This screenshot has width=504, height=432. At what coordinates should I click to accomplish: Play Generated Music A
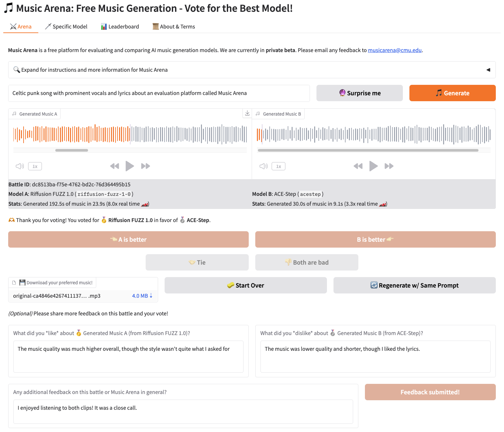tap(130, 166)
